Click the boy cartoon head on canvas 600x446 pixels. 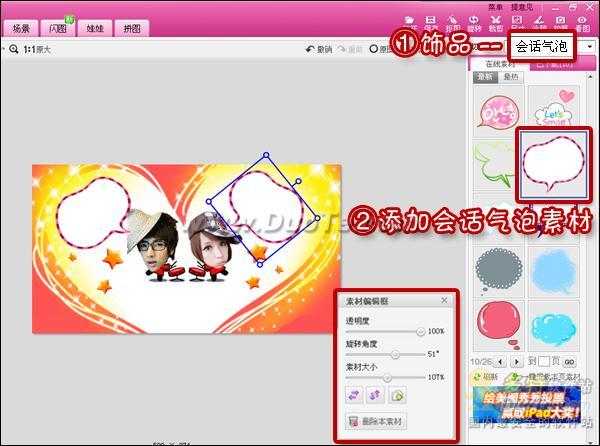[154, 239]
